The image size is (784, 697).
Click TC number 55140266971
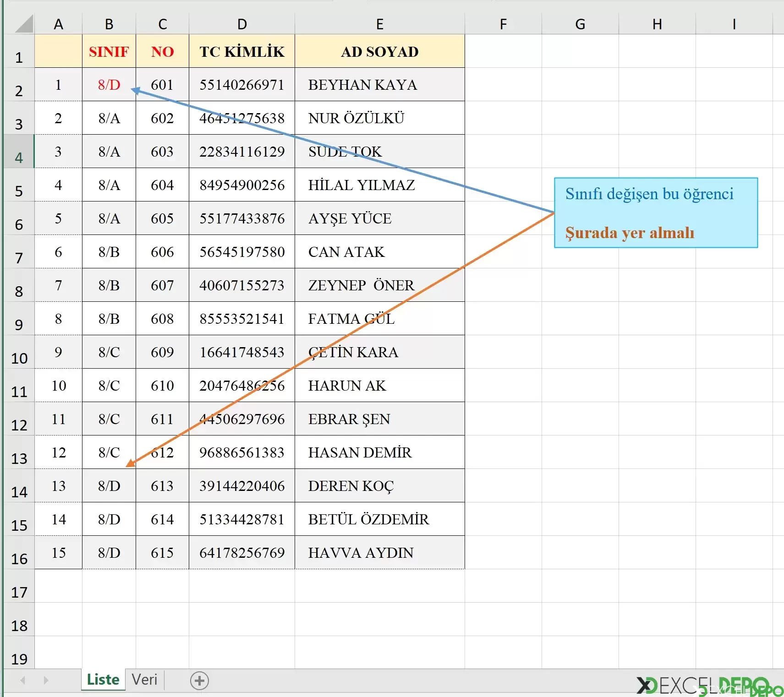[x=242, y=85]
